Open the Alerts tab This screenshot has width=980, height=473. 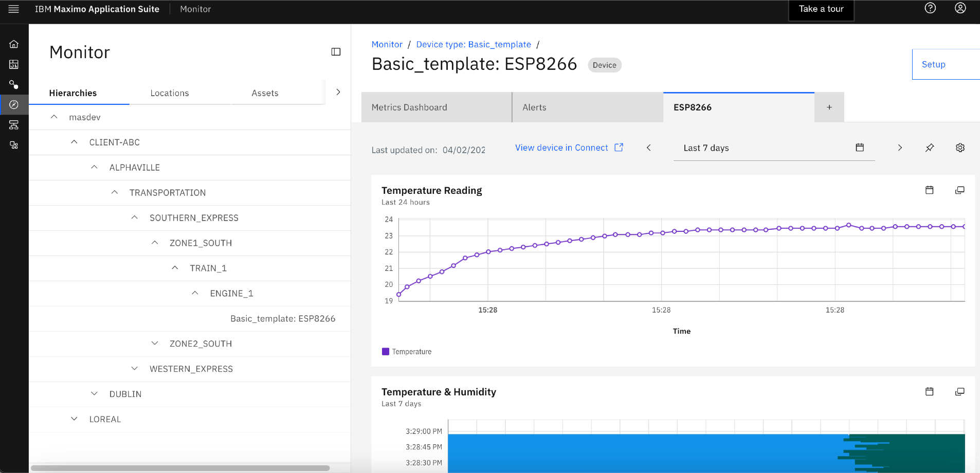[x=588, y=107]
